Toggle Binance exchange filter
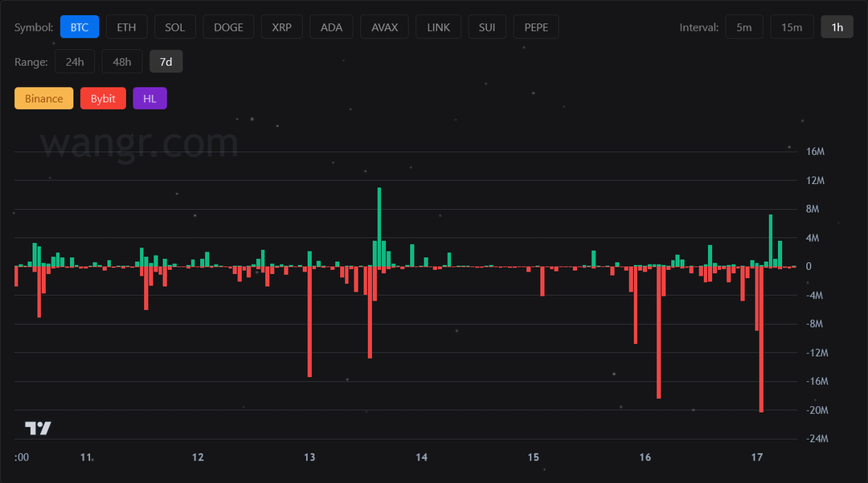Screen dimensions: 868x483 coord(43,99)
